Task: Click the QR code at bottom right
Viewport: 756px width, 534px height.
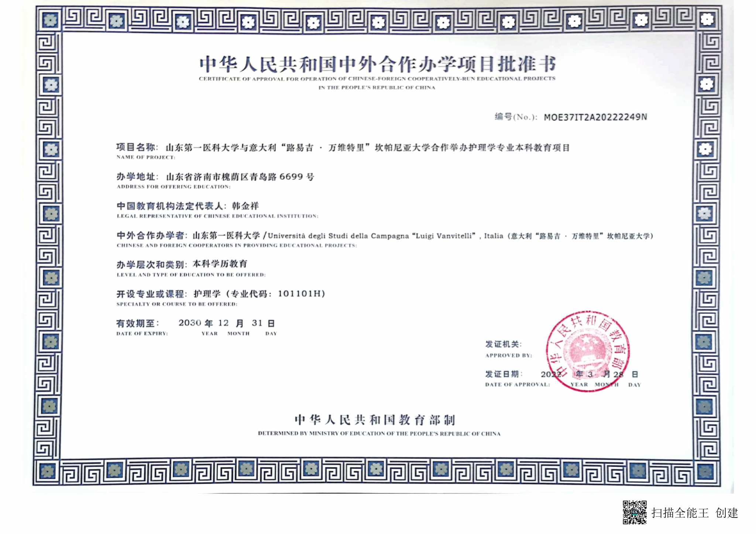Action: pyautogui.click(x=635, y=512)
